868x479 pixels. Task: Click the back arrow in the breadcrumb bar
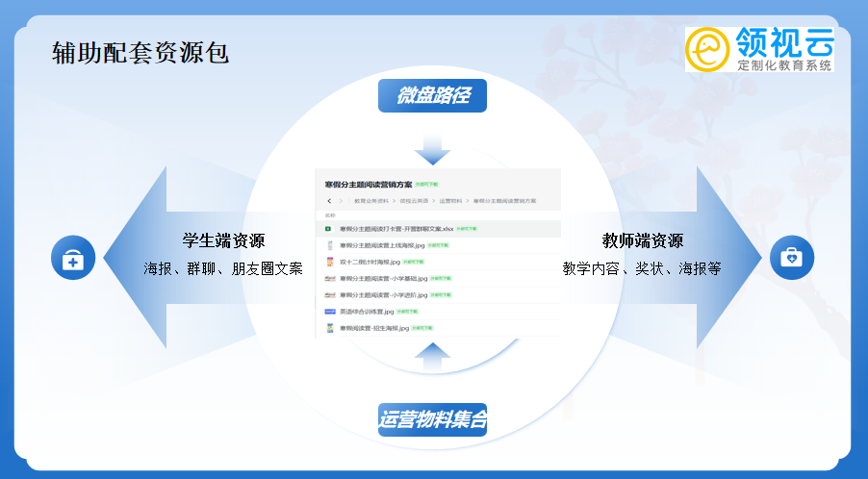pos(329,201)
